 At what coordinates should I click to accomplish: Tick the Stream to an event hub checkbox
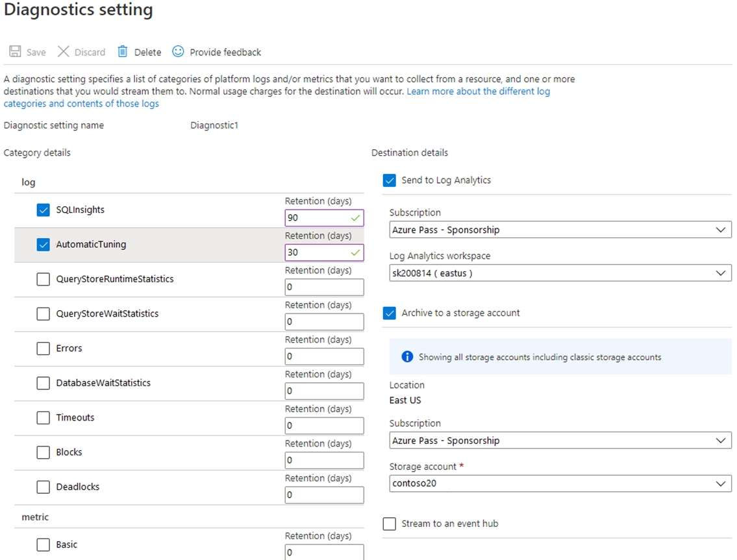point(390,524)
